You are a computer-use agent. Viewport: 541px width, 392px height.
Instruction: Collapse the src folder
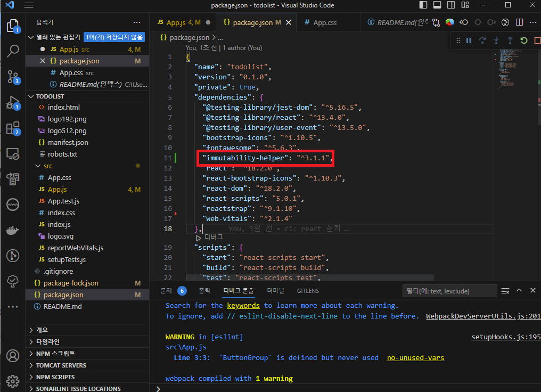click(x=38, y=166)
